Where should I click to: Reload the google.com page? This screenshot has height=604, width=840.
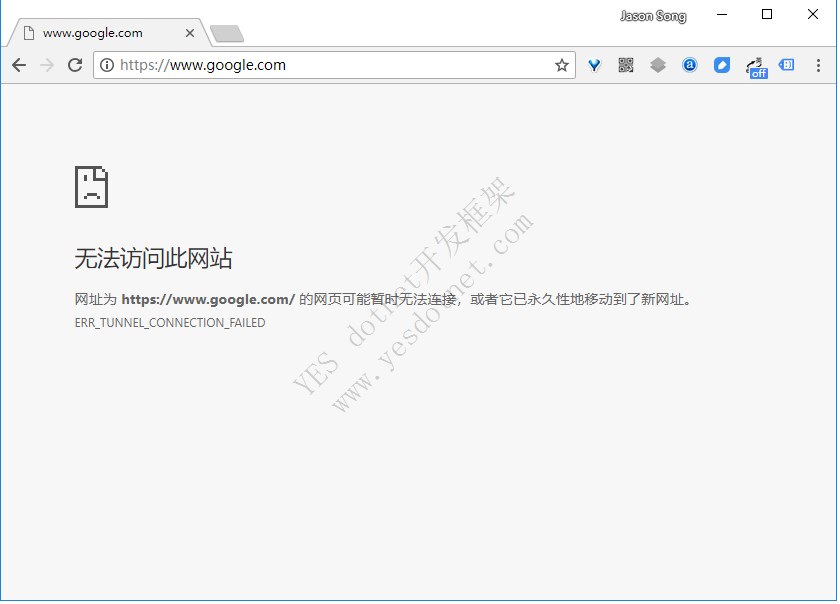75,65
